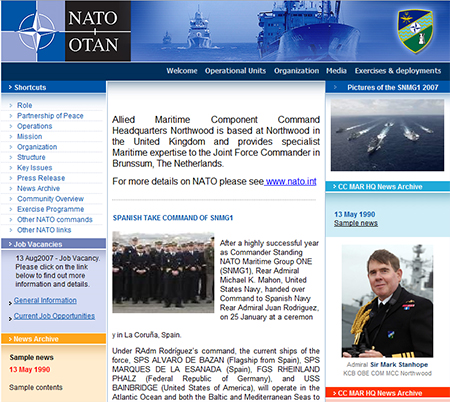Click Pictures of the SNMG1 2007 header
Screen dimensions: 450x402
pos(388,87)
